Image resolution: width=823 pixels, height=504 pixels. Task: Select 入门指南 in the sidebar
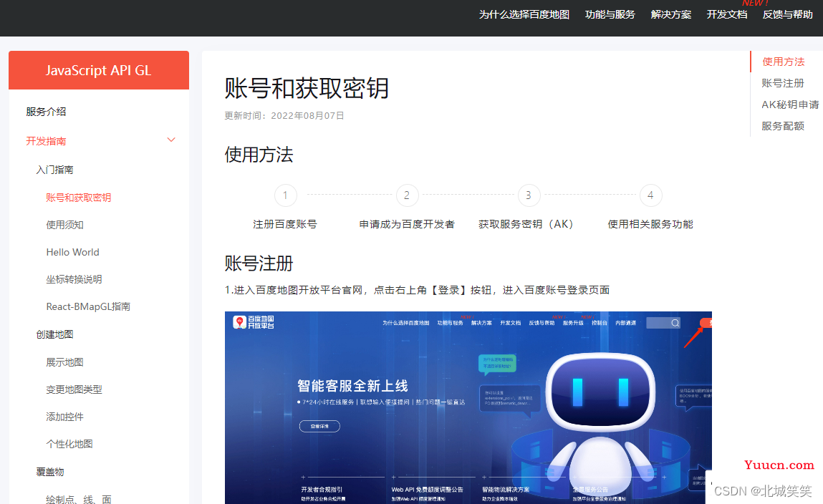click(x=54, y=170)
